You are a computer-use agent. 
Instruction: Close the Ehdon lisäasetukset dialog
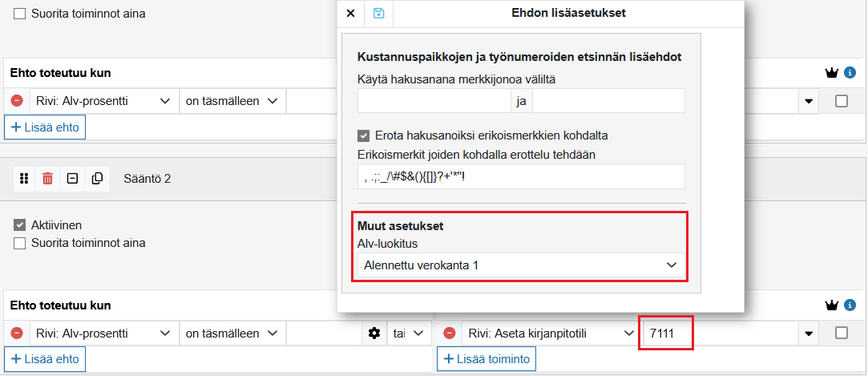pos(350,13)
